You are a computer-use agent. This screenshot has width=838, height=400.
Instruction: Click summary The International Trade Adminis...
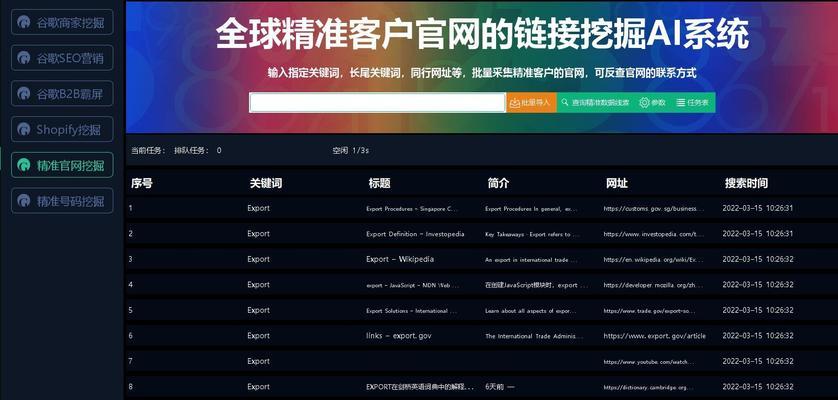click(x=534, y=336)
